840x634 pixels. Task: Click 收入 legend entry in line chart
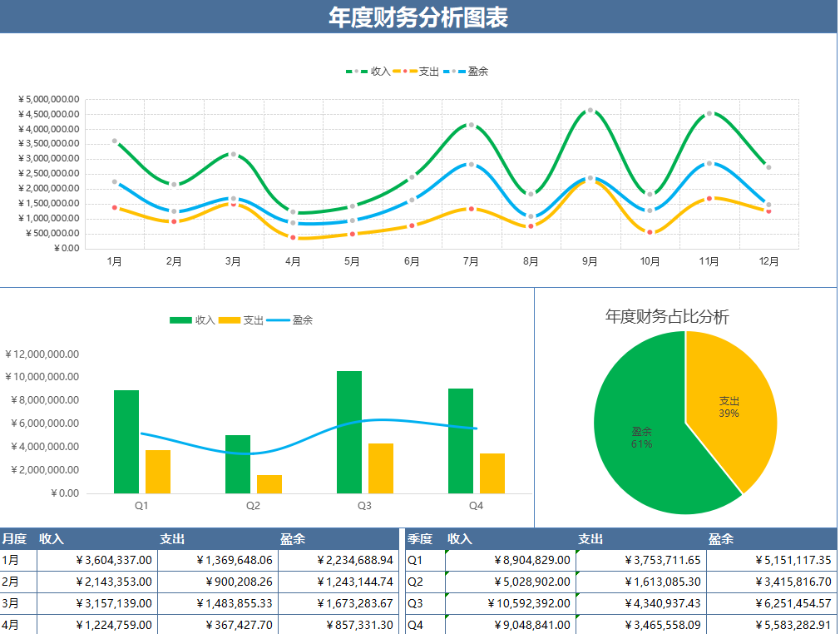coord(368,72)
